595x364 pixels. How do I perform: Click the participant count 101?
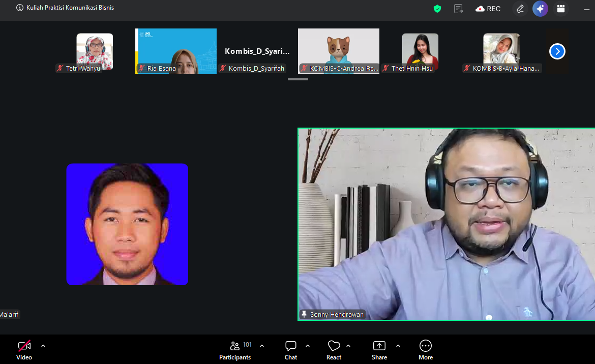248,344
